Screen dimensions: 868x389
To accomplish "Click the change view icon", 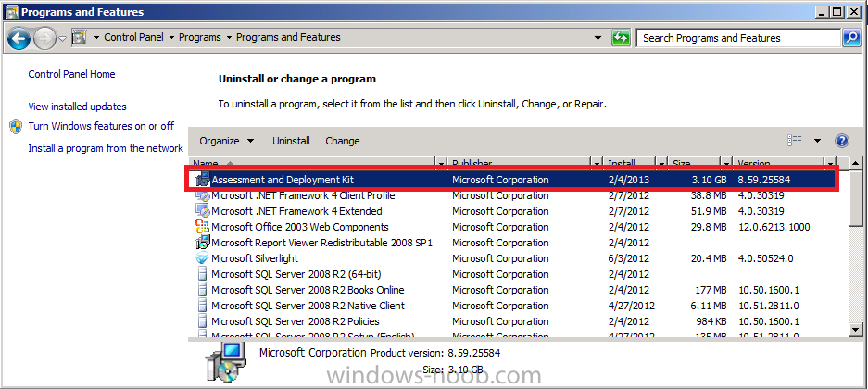I will point(795,141).
